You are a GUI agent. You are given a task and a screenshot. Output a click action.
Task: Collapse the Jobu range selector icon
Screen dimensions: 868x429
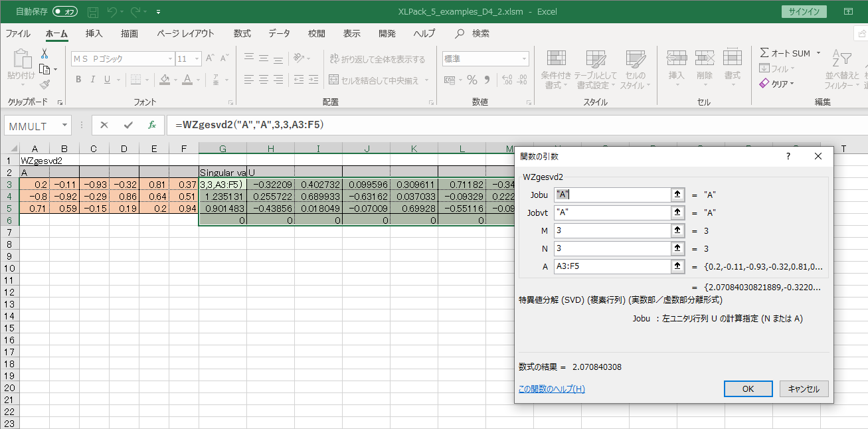point(677,195)
